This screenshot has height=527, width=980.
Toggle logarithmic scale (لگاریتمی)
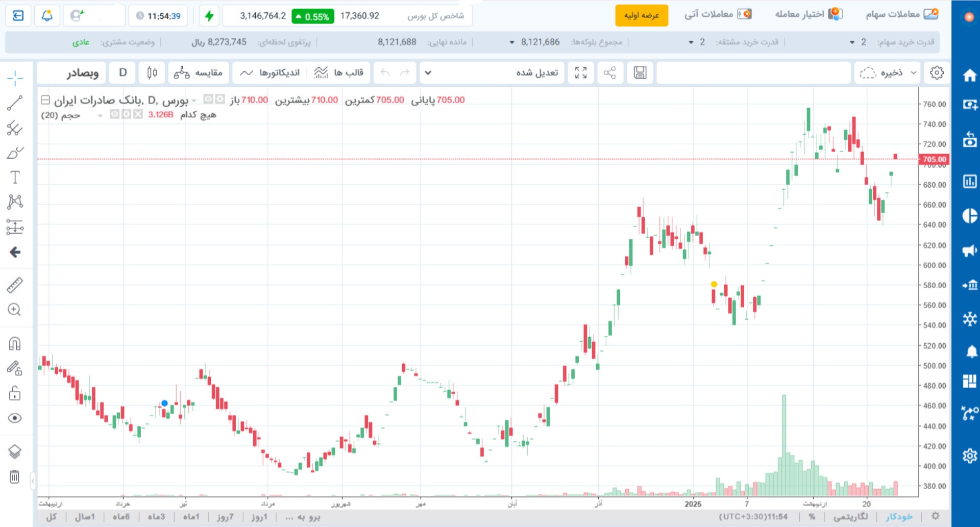tap(850, 517)
